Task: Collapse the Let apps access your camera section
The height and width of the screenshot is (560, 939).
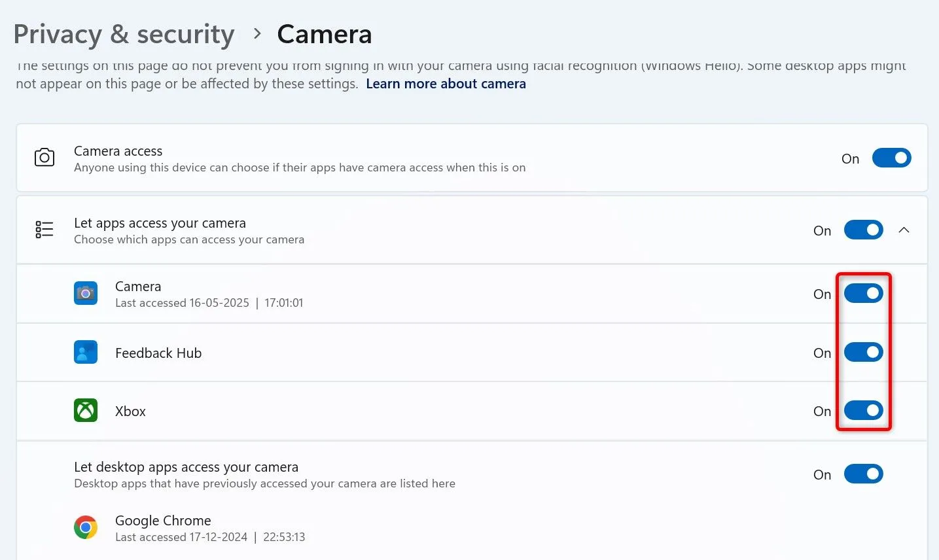Action: tap(904, 230)
